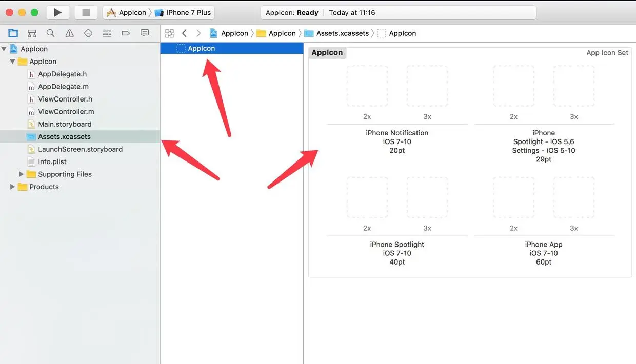Select AppIcon in the asset list
636x364 pixels.
tap(232, 48)
